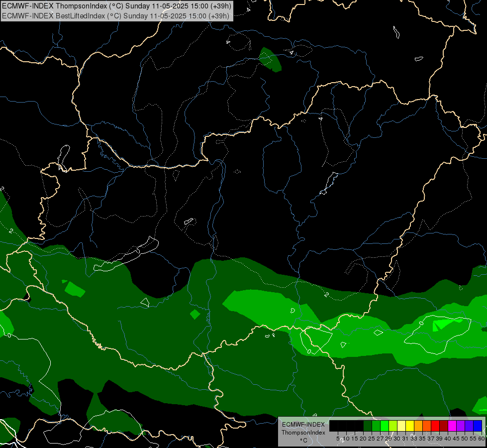Click the legend tick label 37
This screenshot has width=487, height=448.
coord(431,439)
